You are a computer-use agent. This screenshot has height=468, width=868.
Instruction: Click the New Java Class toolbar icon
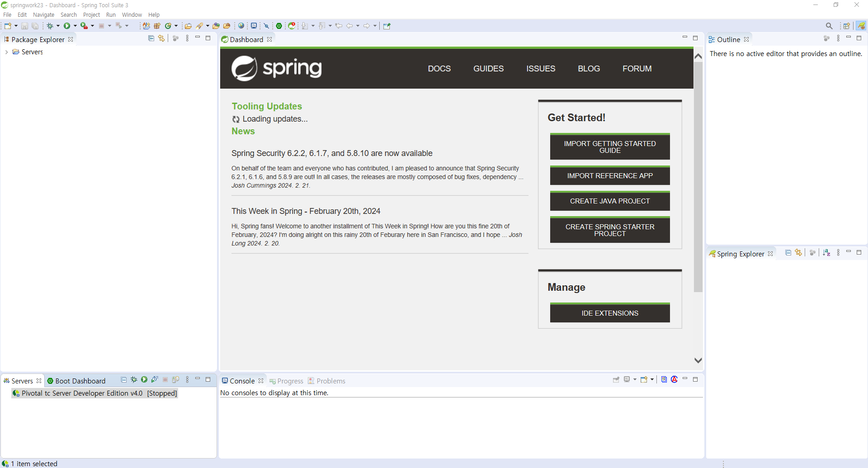coord(168,26)
